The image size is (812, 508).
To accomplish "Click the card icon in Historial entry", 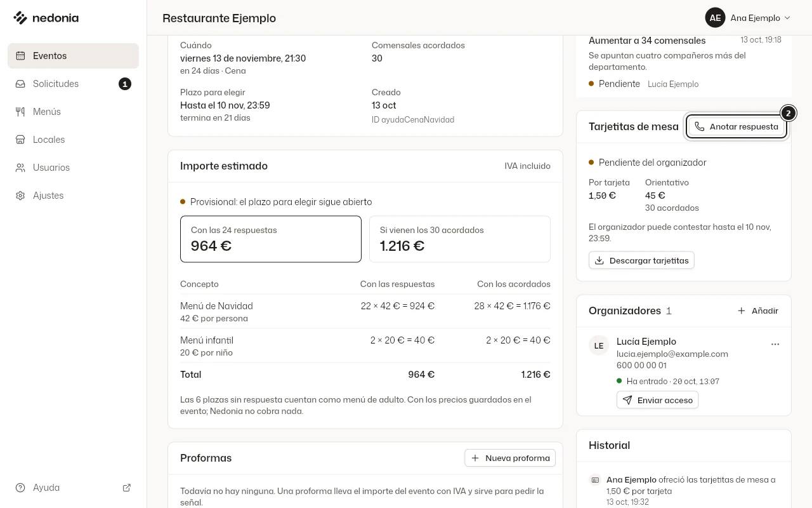I will click(x=595, y=480).
